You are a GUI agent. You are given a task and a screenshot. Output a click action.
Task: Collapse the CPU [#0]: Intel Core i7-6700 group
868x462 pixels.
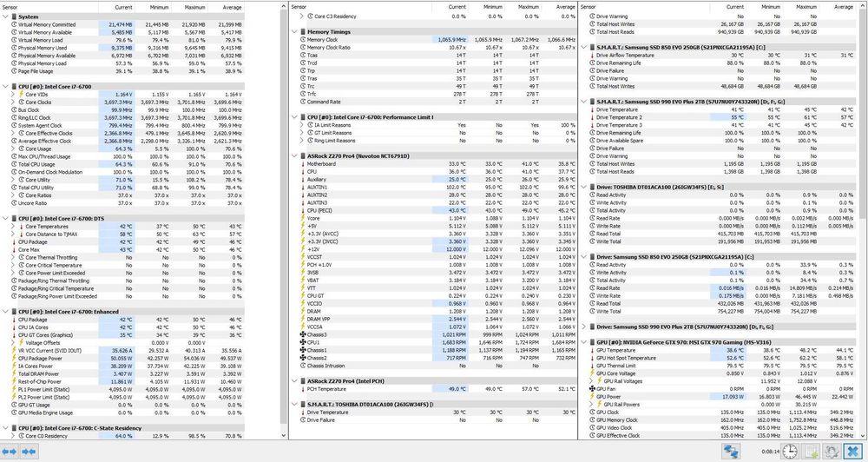5,87
